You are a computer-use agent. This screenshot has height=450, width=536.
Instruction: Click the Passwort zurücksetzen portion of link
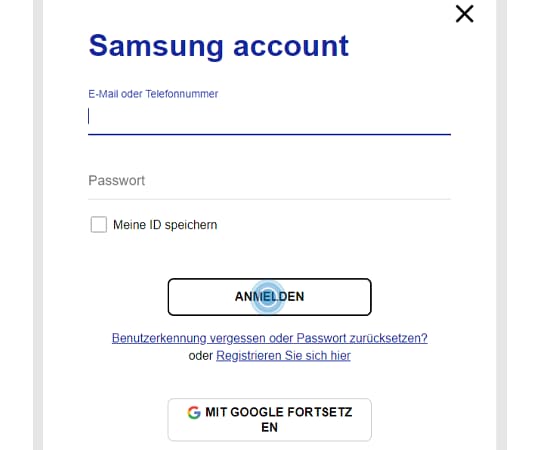click(x=362, y=338)
